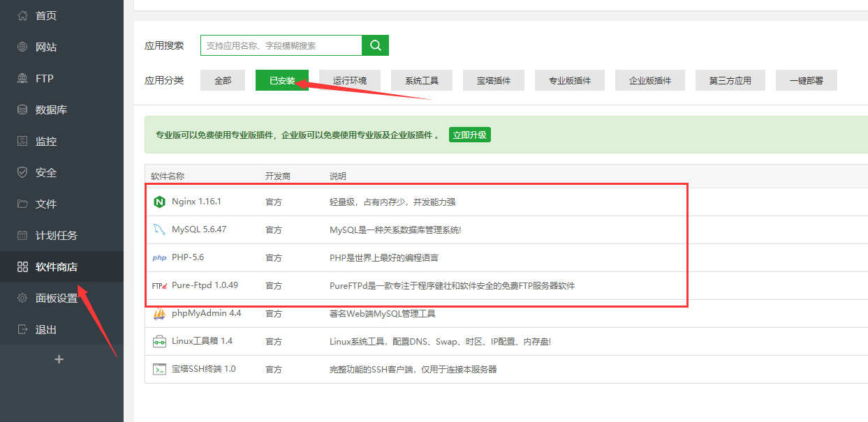Click description MySQL是一种关系数据库管理系统
The width and height of the screenshot is (868, 422).
(x=395, y=229)
